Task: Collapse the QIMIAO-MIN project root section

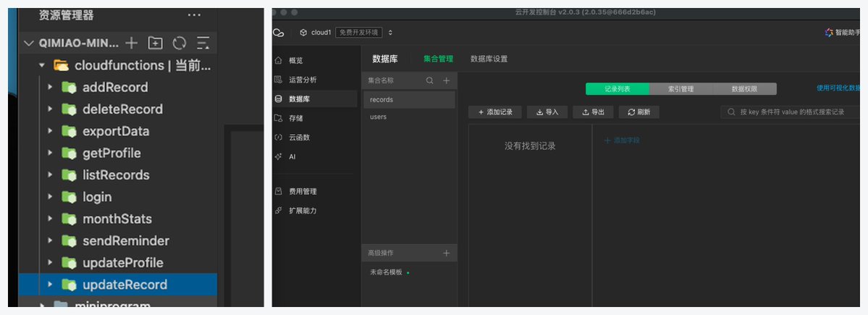Action: tap(30, 43)
